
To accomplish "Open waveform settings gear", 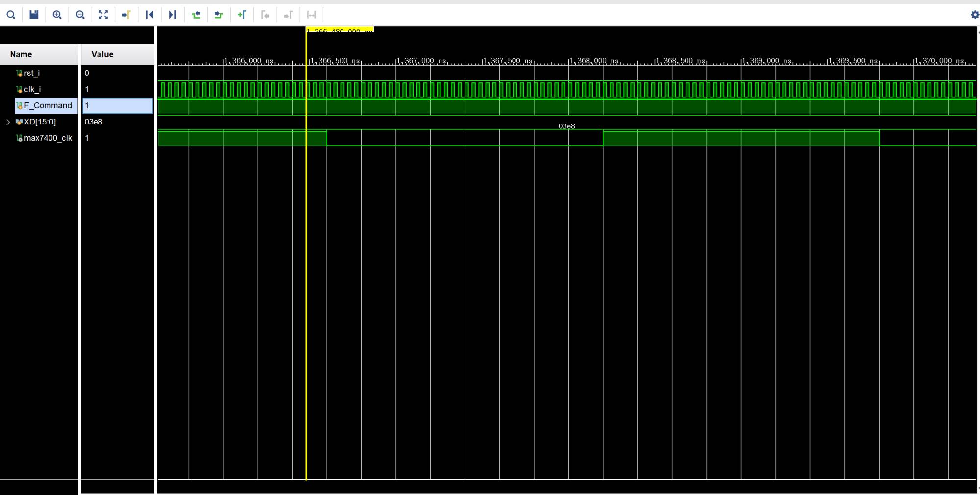I will click(975, 15).
